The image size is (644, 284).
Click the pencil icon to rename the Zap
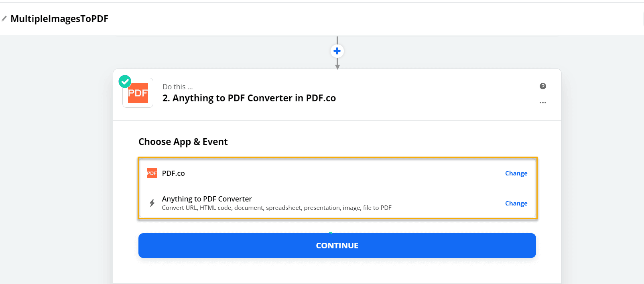4,18
